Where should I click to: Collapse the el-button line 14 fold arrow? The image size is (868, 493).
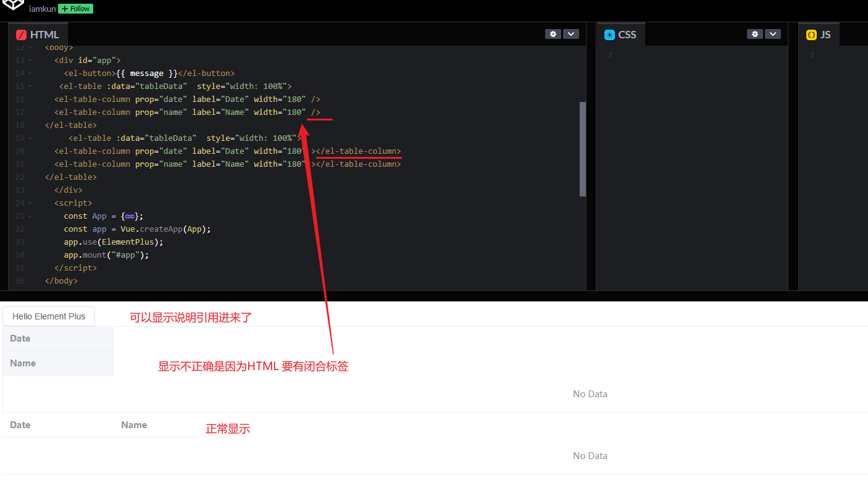pyautogui.click(x=30, y=74)
